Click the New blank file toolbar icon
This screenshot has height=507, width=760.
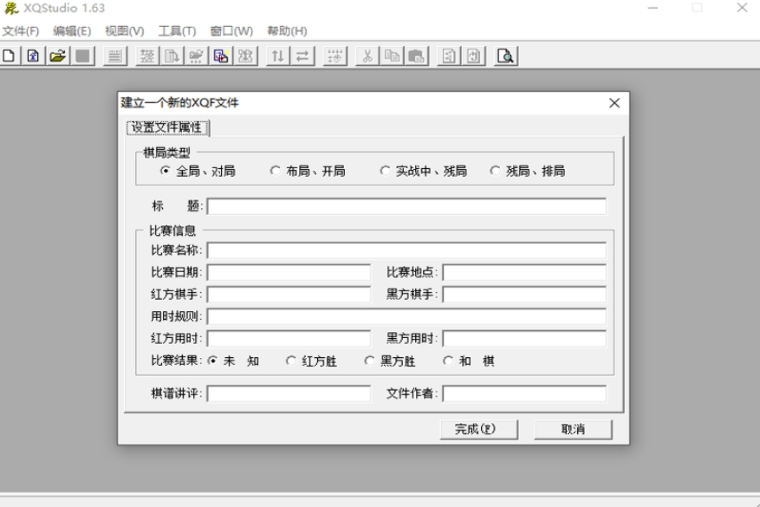click(x=9, y=56)
